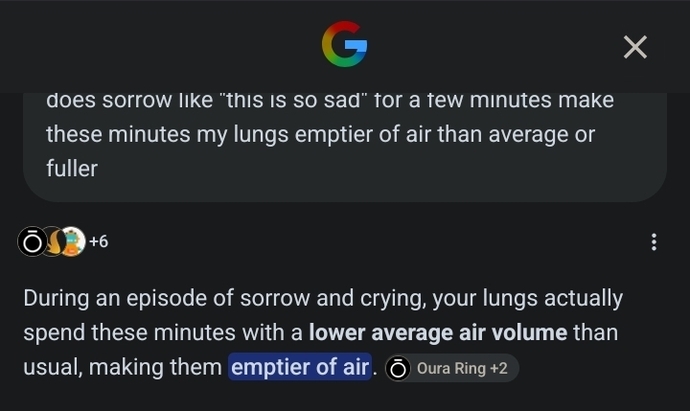The image size is (690, 411).
Task: Click the bold "lower average air volume" phrase
Action: [438, 333]
